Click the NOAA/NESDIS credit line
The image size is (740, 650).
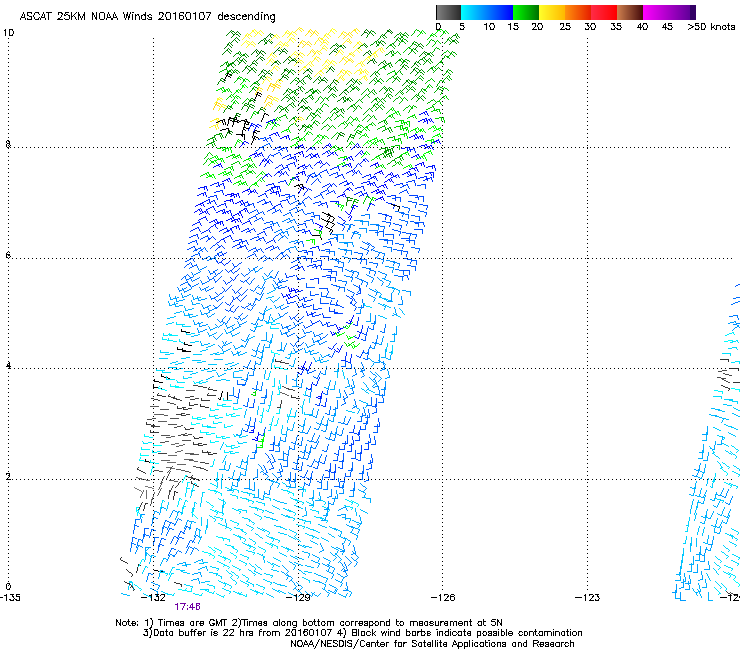click(x=432, y=644)
